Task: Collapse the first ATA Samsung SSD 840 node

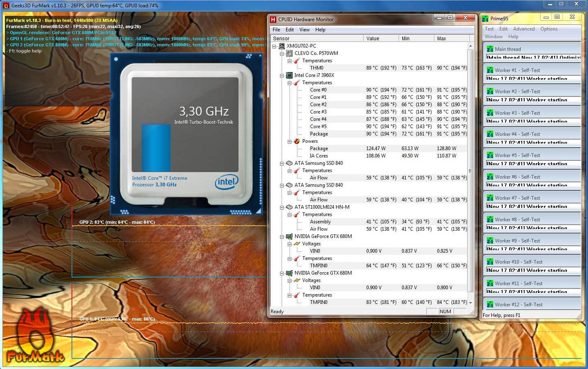Action: tap(282, 164)
